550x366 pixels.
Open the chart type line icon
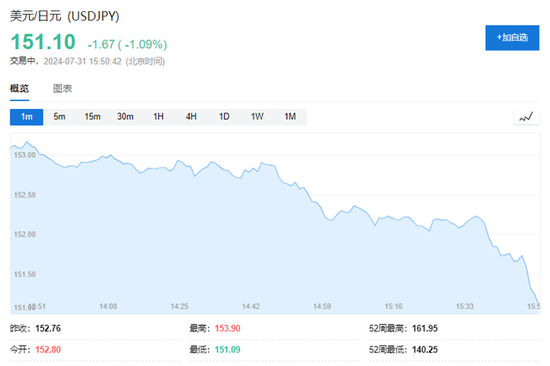(526, 117)
